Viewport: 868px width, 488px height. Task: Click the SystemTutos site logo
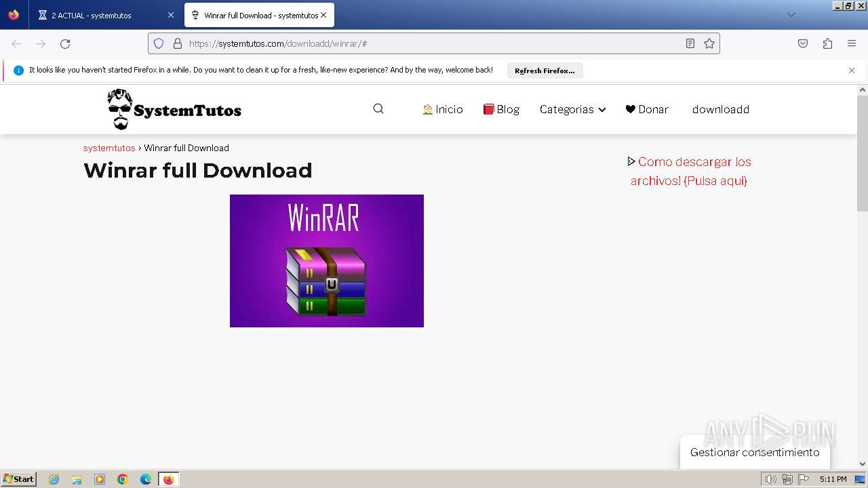point(174,109)
